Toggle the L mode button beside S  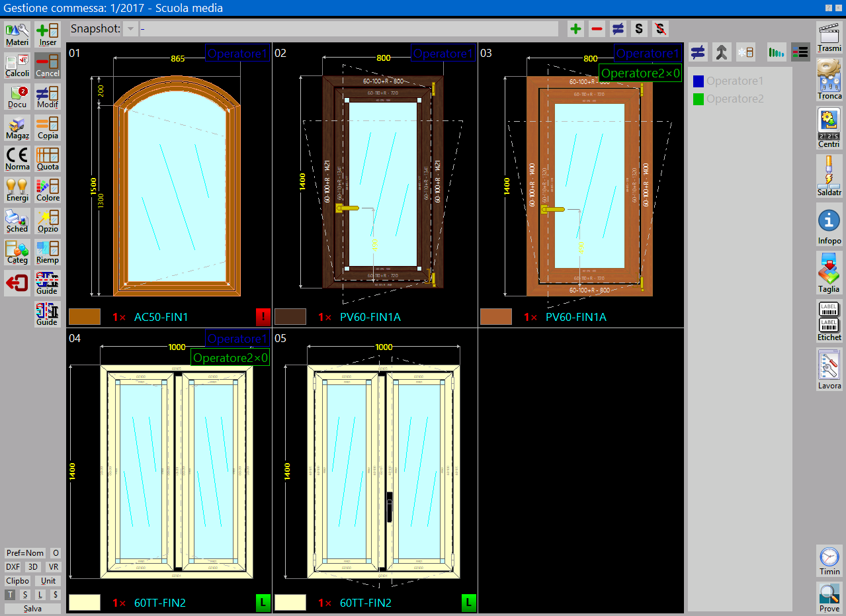coord(40,595)
